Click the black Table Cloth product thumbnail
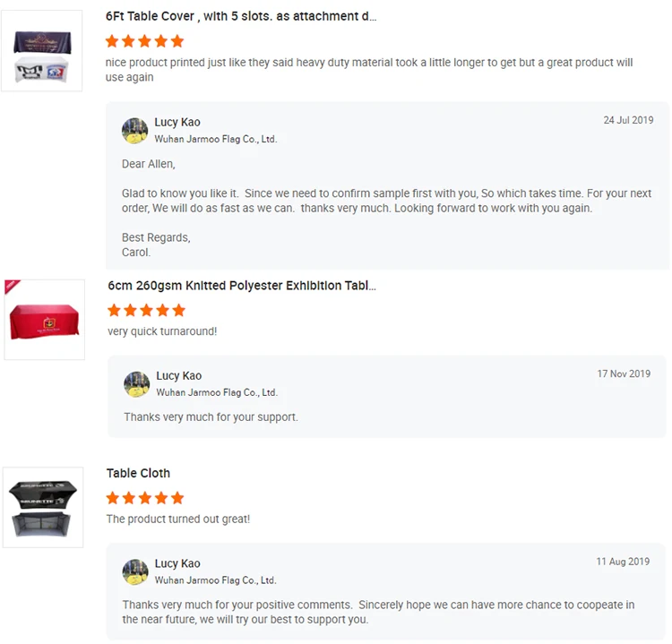The height and width of the screenshot is (644, 672). (43, 507)
